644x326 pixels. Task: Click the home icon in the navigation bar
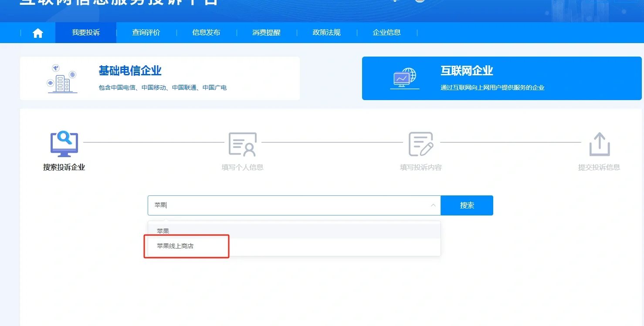37,32
